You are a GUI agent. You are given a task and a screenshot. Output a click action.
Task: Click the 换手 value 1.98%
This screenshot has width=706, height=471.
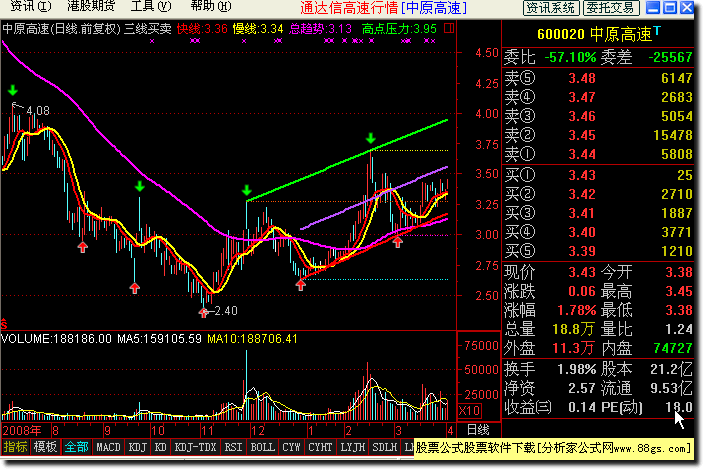[x=577, y=369]
